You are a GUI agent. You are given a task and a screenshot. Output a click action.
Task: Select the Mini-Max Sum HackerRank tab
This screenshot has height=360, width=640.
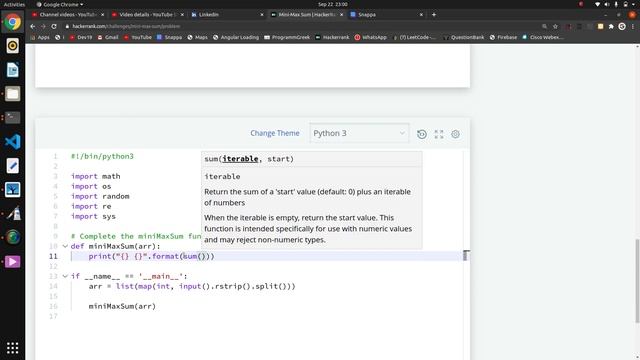(306, 14)
